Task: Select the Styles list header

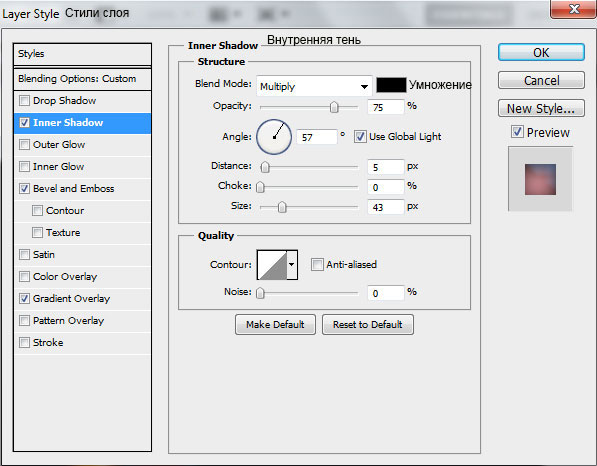Action: 82,54
